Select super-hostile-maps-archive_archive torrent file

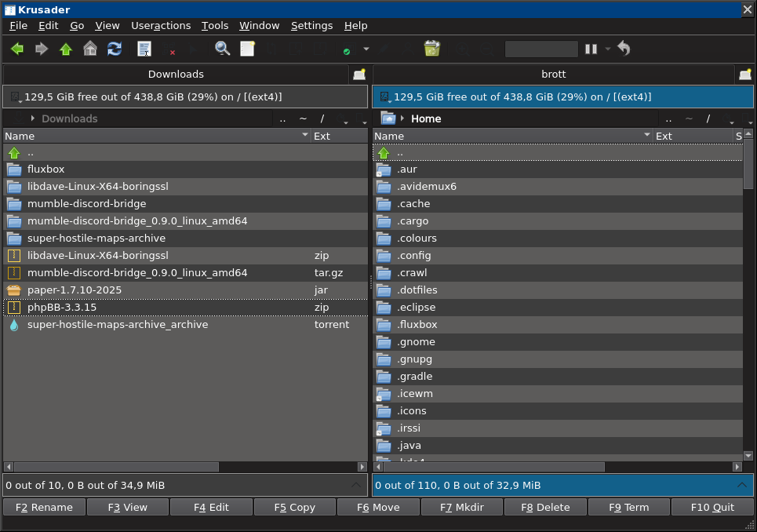[x=185, y=325]
